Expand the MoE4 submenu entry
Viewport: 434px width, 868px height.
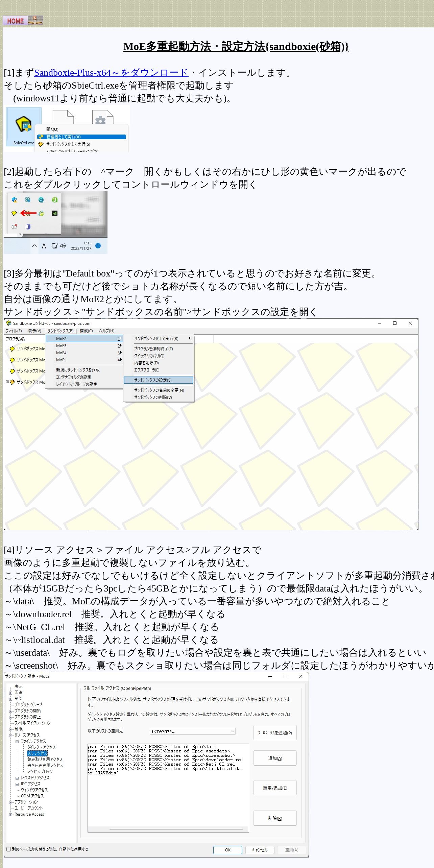(84, 353)
